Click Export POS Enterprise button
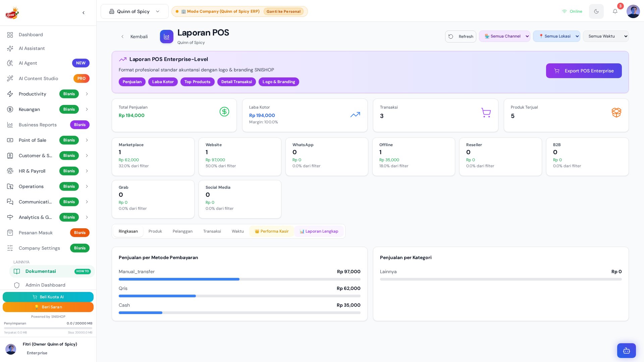 [584, 71]
